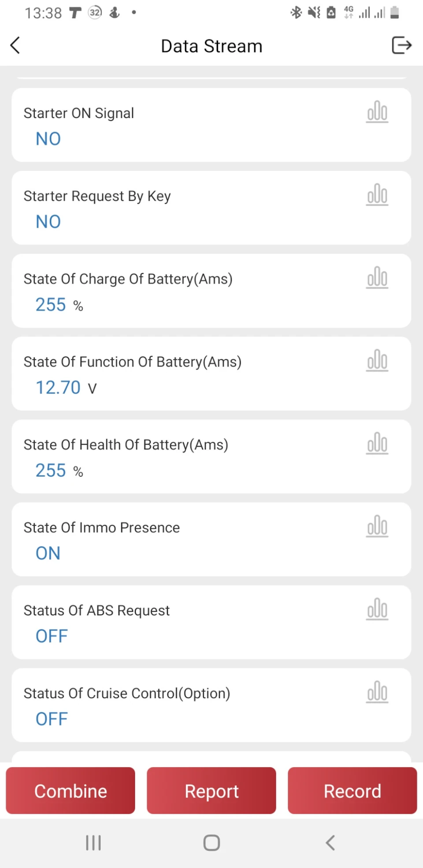Show chart for State Of Function Of Battery
The height and width of the screenshot is (868, 423).
377,360
